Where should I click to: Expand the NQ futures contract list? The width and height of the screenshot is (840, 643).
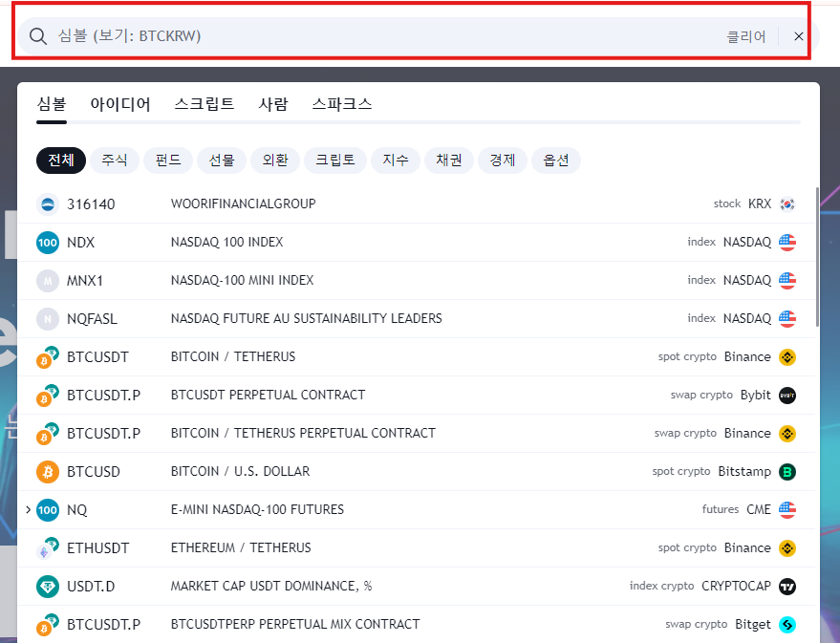coord(28,510)
